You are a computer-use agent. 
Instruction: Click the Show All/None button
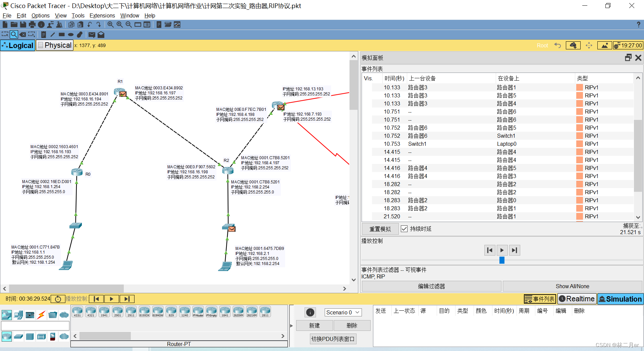click(x=572, y=286)
